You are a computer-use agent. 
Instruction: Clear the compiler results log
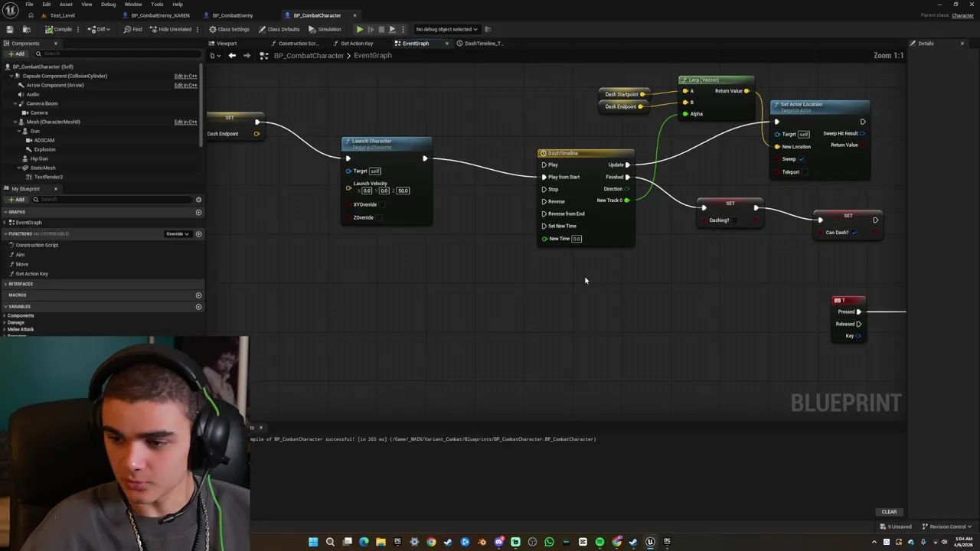click(889, 512)
